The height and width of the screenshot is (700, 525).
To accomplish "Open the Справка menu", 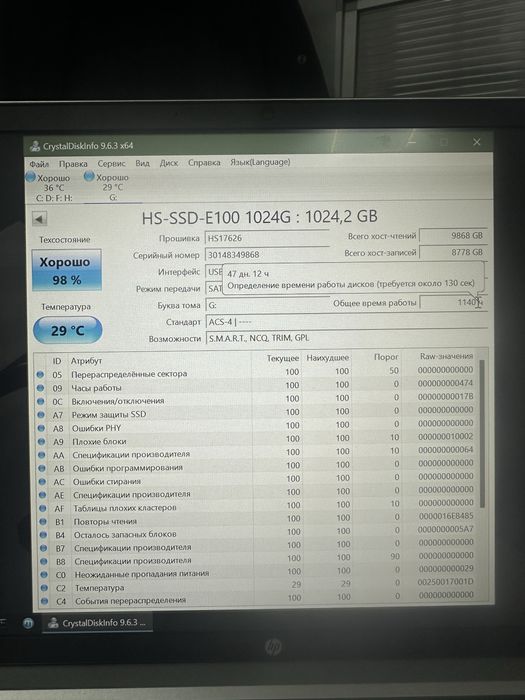I will click(x=204, y=162).
